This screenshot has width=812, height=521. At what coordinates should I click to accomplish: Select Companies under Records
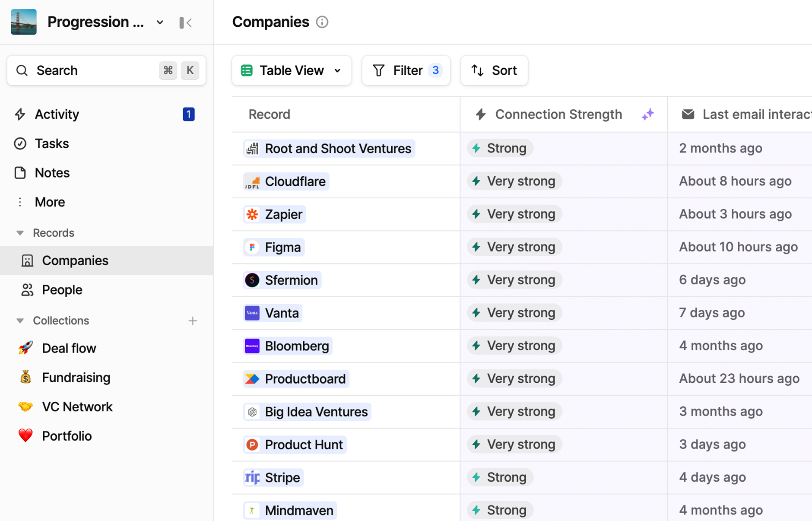pyautogui.click(x=106, y=260)
